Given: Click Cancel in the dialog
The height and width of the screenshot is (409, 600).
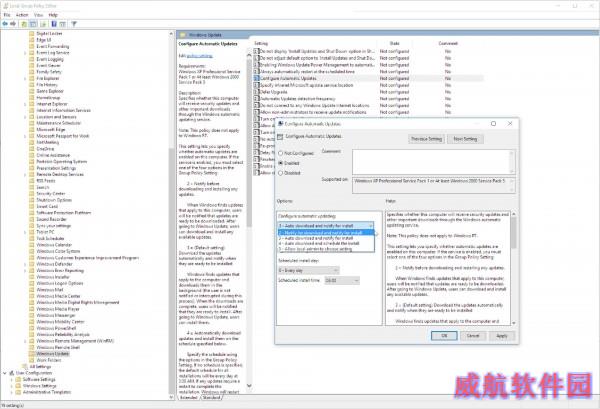Looking at the screenshot, I should point(473,336).
